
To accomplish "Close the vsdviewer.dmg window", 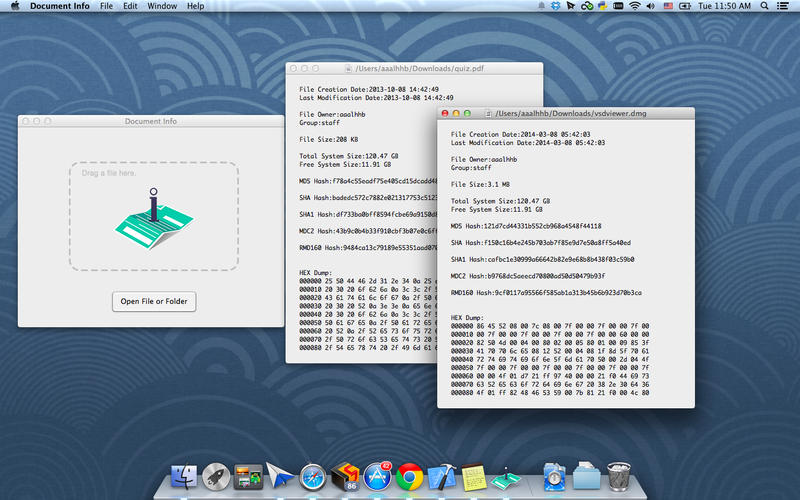I will click(x=445, y=113).
